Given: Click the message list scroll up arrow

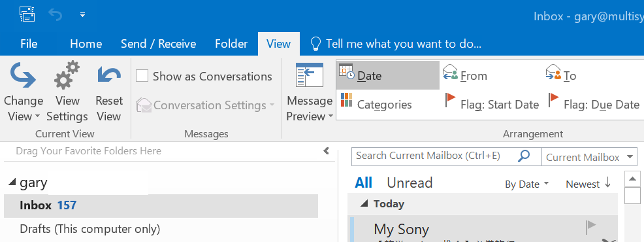Looking at the screenshot, I should [632, 179].
